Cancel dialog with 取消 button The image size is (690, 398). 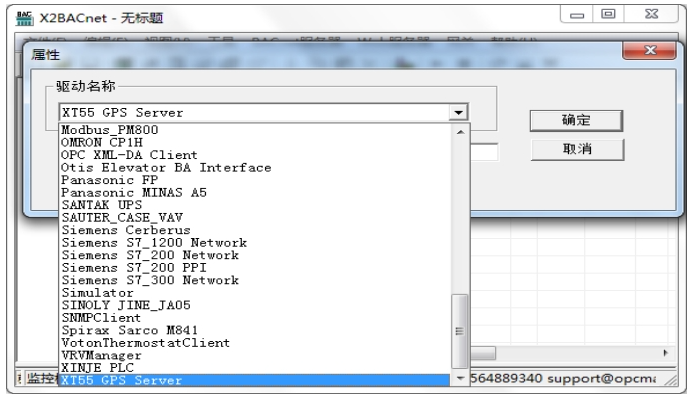(577, 149)
